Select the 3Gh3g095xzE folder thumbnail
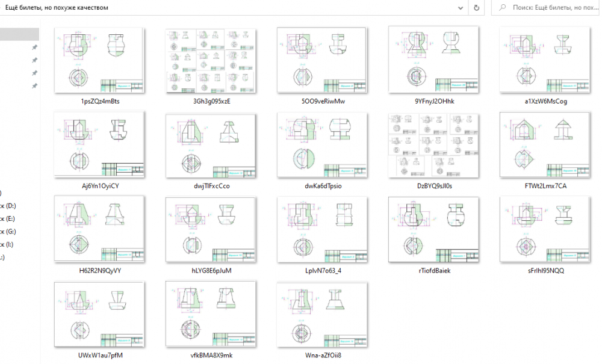Screen dimensions: 602x364 [211, 61]
